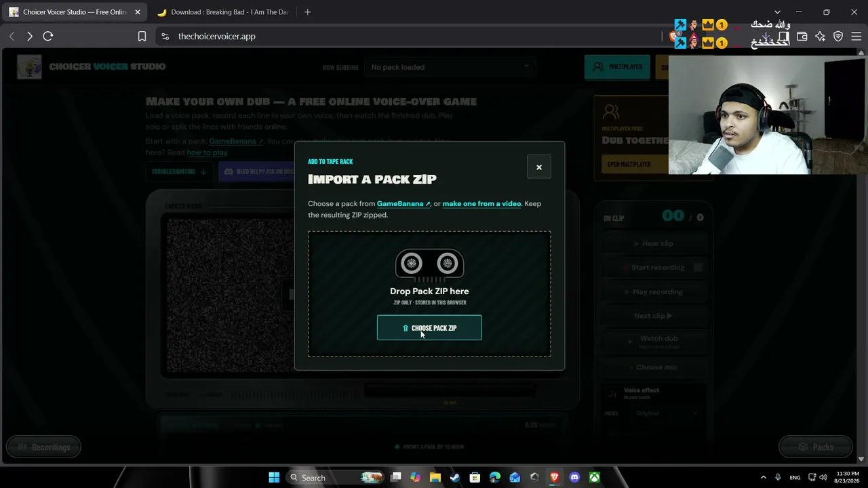This screenshot has width=868, height=488.
Task: Open a new browser tab
Action: click(308, 12)
